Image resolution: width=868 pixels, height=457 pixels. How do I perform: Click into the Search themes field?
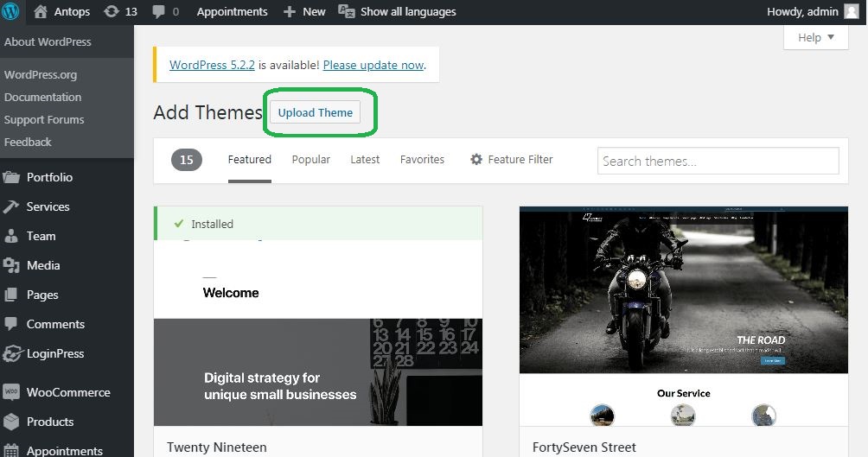point(718,161)
